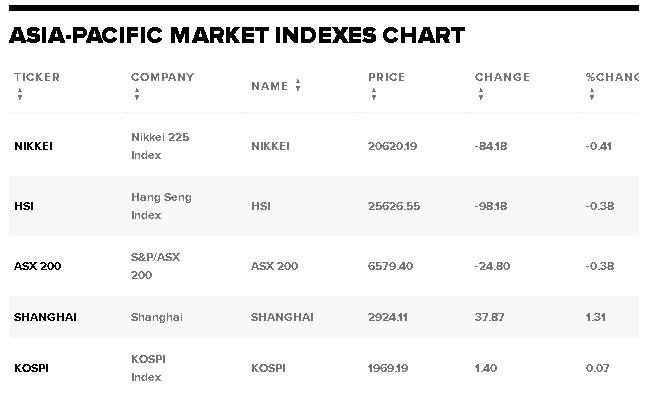Viewport: 647px width, 396px height.
Task: Open the NIKKEI ticker link
Action: coord(33,146)
